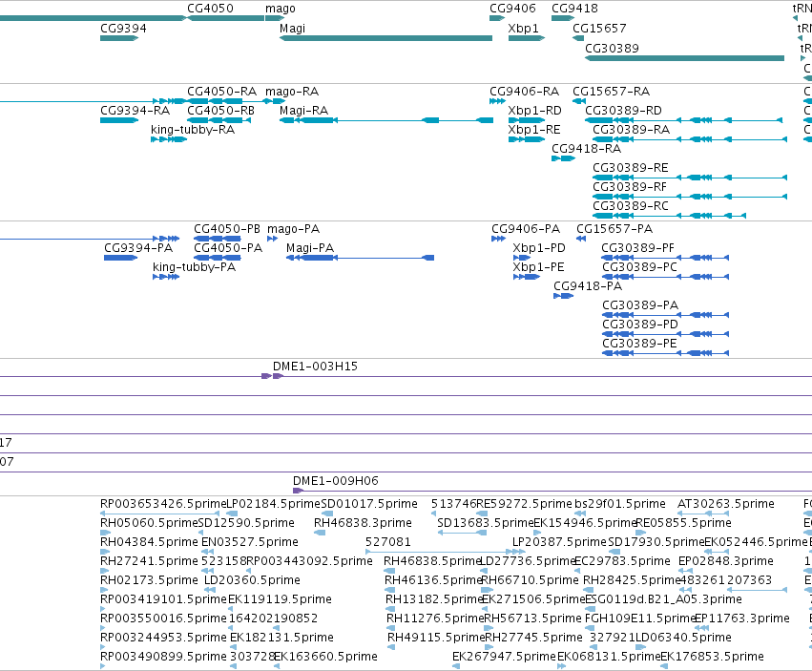
Task: Open transcript label CG30389-RF
Action: tap(630, 186)
